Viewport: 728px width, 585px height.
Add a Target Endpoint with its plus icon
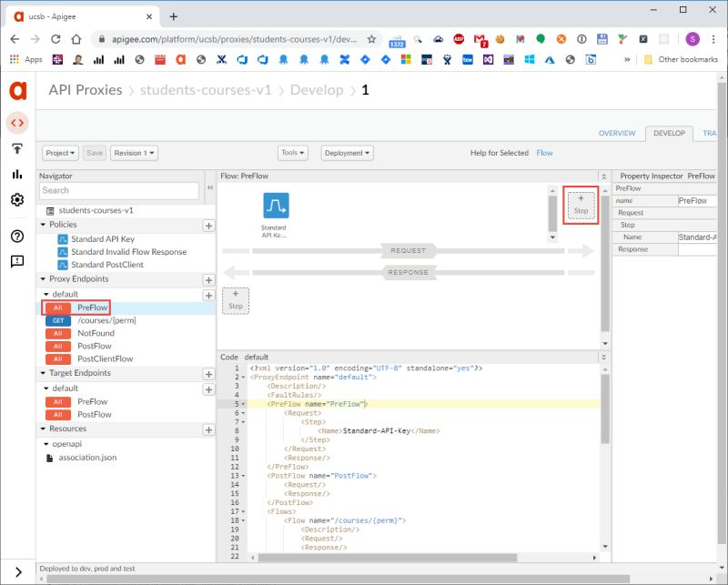click(x=207, y=373)
